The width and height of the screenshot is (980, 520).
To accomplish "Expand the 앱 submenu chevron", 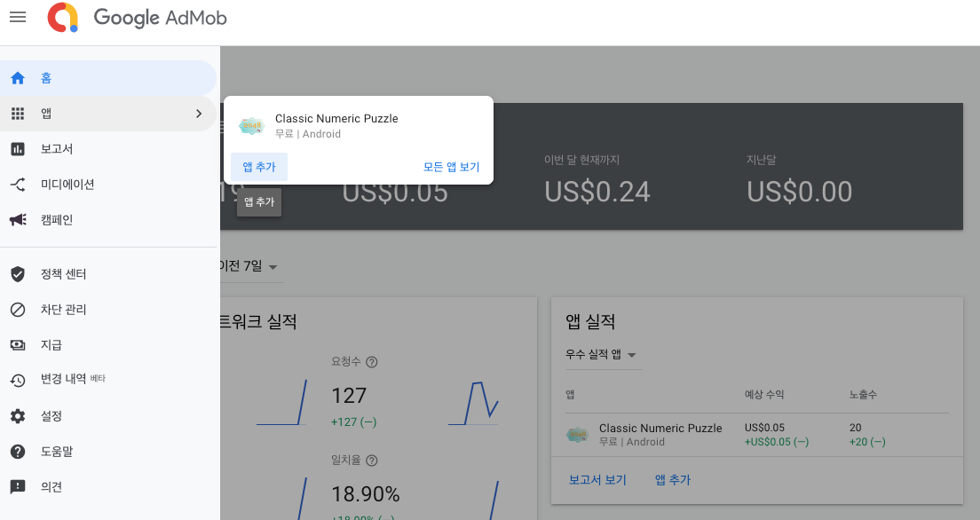I will pos(199,113).
